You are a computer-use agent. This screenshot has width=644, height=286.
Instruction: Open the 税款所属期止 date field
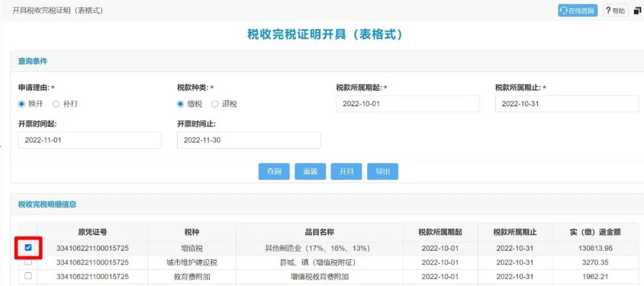point(566,104)
